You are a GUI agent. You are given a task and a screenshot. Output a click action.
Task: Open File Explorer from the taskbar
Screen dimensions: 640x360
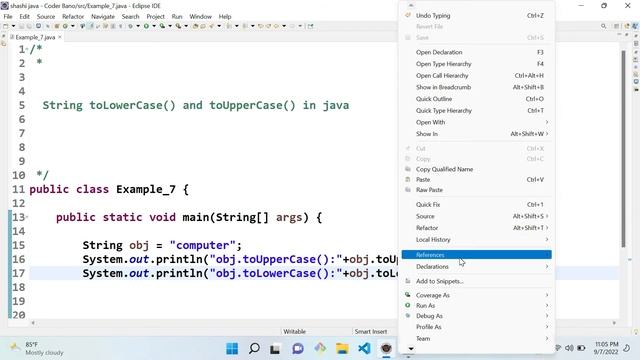[342, 348]
